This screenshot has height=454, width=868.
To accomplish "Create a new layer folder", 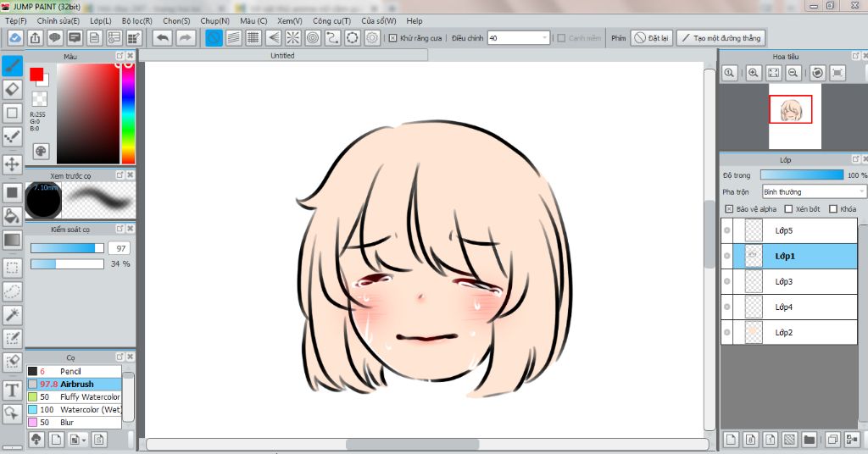I will coord(810,440).
